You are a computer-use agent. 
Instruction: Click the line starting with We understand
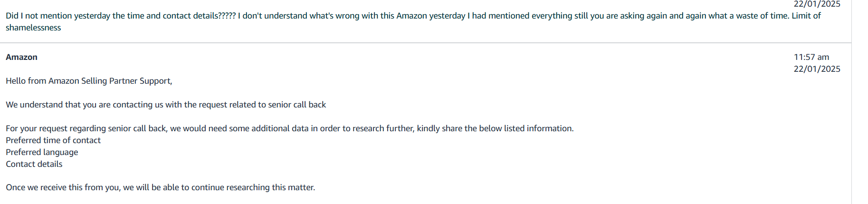(x=166, y=105)
